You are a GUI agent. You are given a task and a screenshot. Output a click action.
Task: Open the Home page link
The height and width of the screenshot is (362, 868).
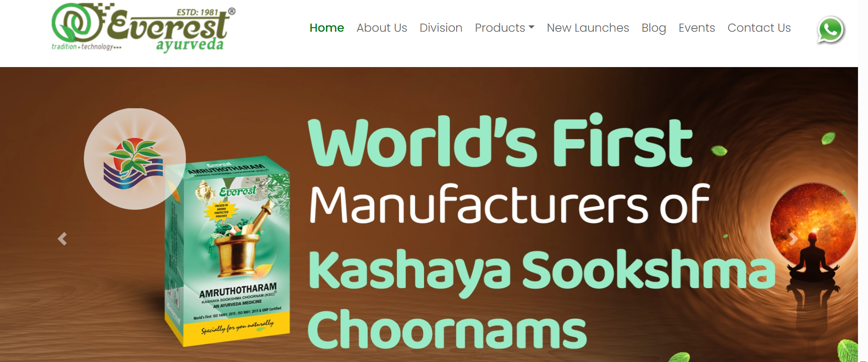coord(327,28)
